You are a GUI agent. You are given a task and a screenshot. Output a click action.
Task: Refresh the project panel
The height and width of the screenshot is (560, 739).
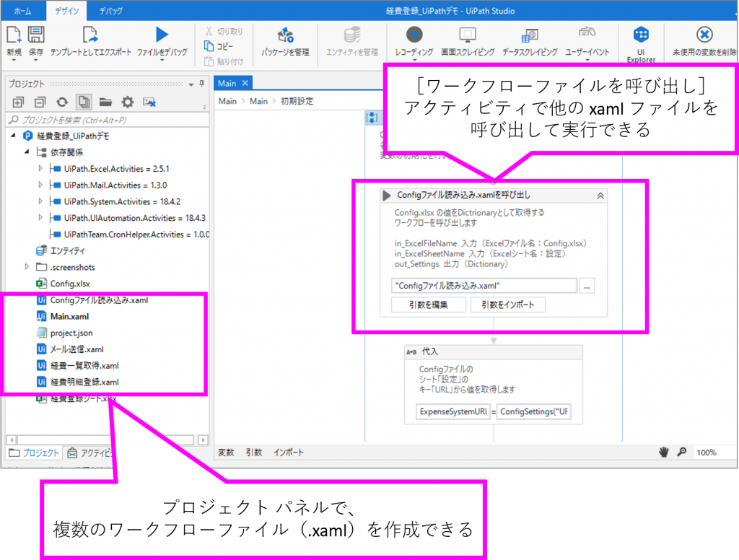pos(62,102)
